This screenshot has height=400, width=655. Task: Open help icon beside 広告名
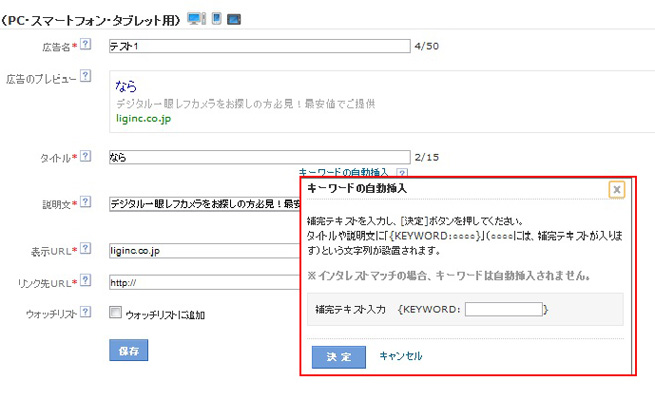pyautogui.click(x=85, y=45)
